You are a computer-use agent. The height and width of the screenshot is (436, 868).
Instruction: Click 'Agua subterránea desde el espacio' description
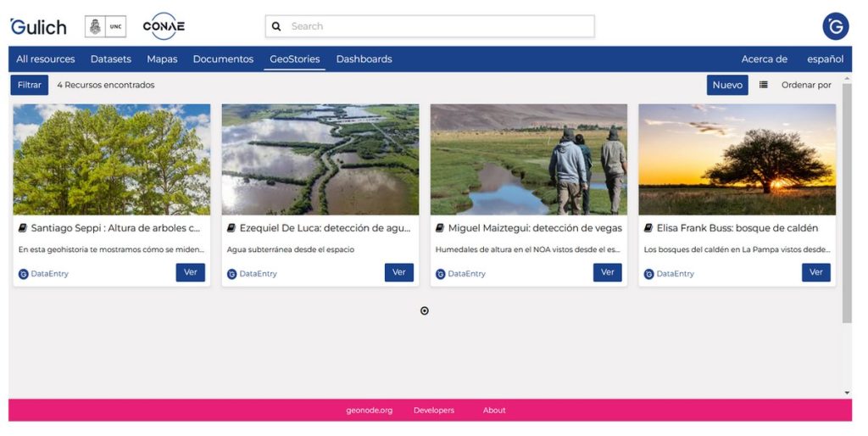click(x=291, y=250)
